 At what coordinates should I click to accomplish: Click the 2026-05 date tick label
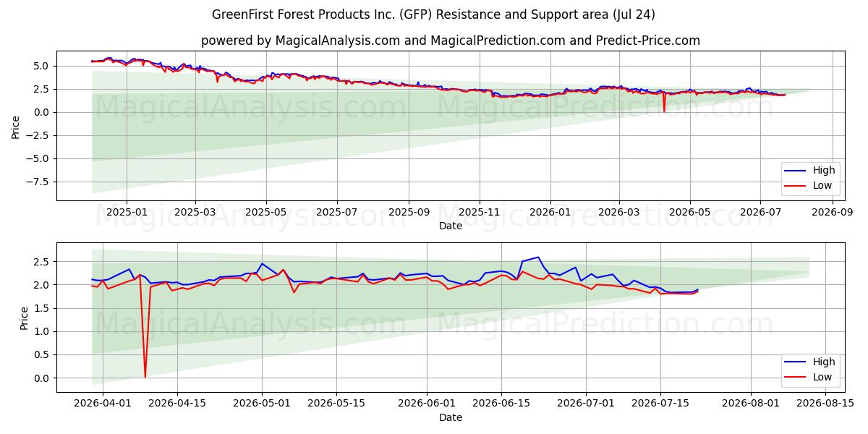tap(690, 213)
